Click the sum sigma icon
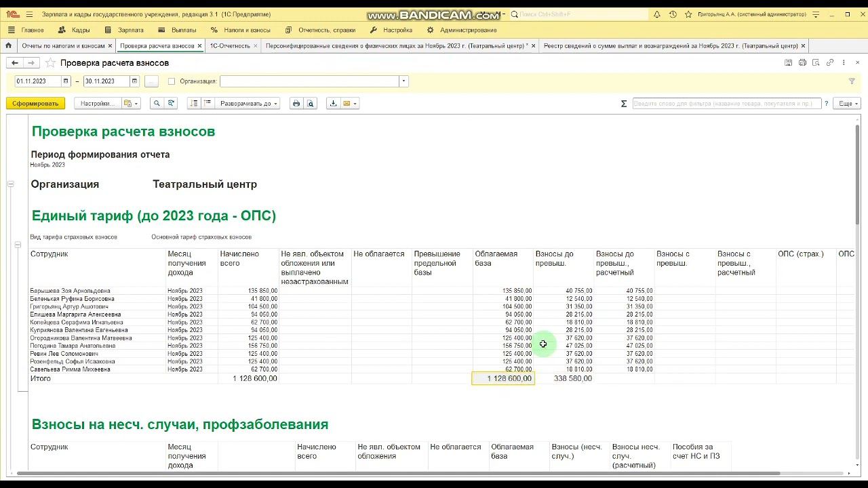 tap(624, 104)
